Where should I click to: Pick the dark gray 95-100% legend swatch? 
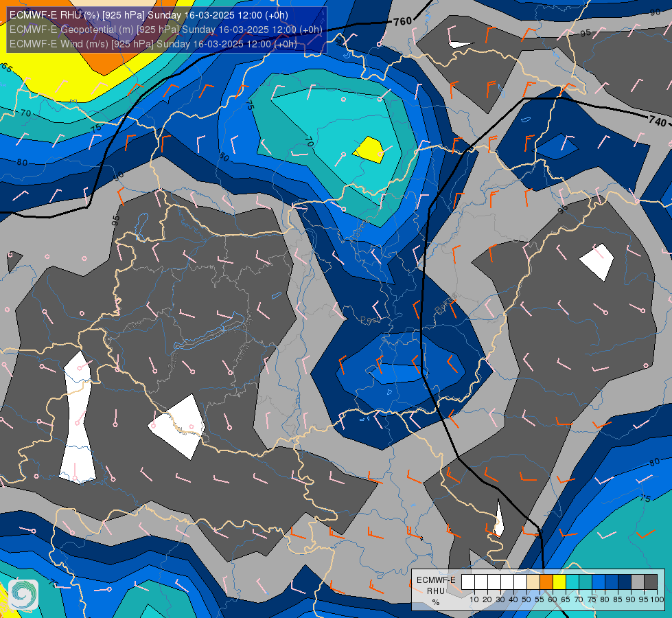click(651, 582)
